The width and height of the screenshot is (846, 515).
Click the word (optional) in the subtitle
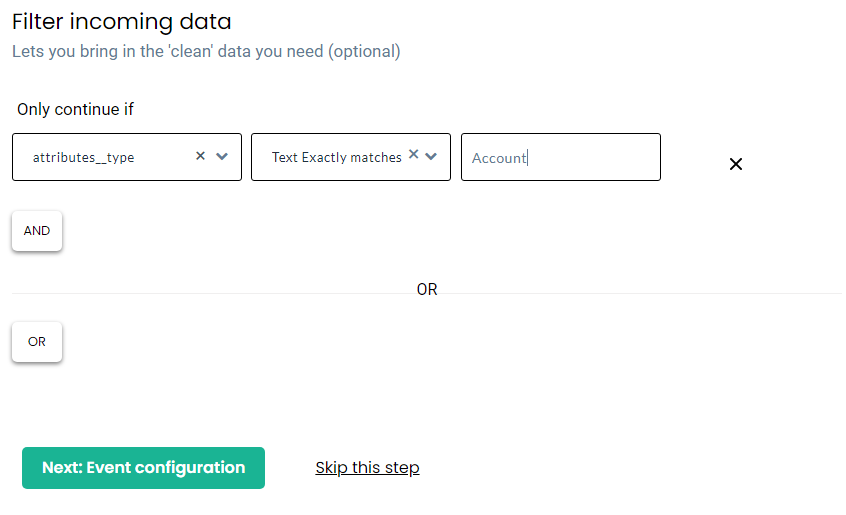tap(364, 51)
